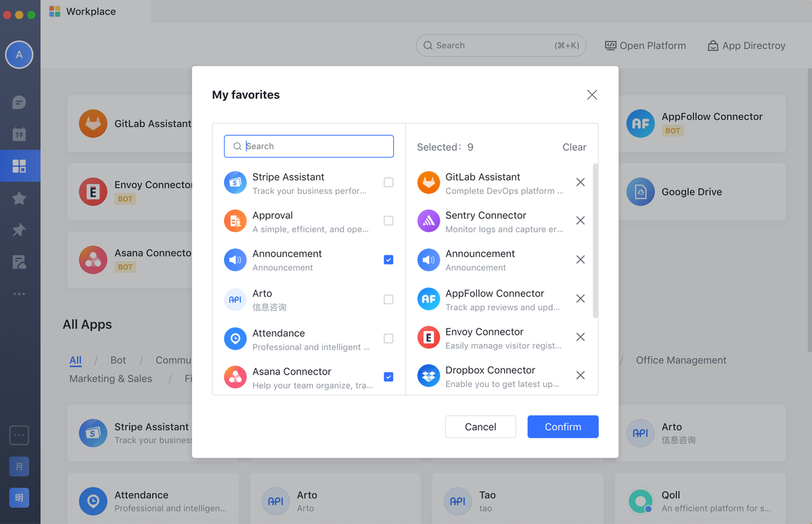The height and width of the screenshot is (524, 812).
Task: Click the user avatar in sidebar
Action: 19,55
